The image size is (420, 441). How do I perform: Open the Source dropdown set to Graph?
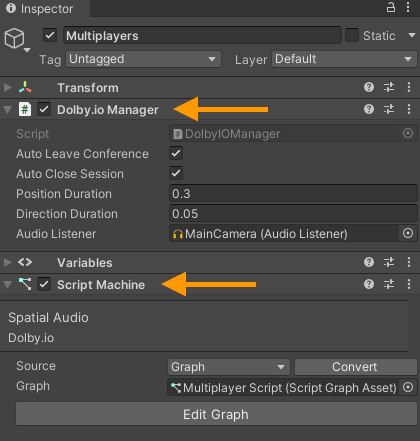coord(229,367)
